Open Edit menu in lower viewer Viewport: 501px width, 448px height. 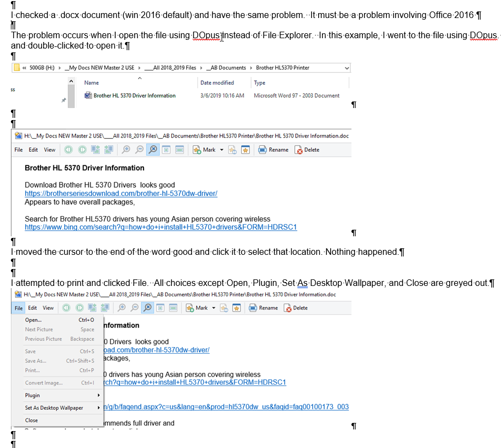[33, 308]
